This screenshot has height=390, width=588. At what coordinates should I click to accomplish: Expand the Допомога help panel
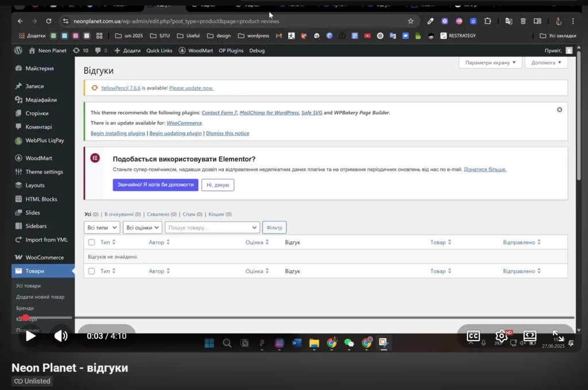[547, 63]
